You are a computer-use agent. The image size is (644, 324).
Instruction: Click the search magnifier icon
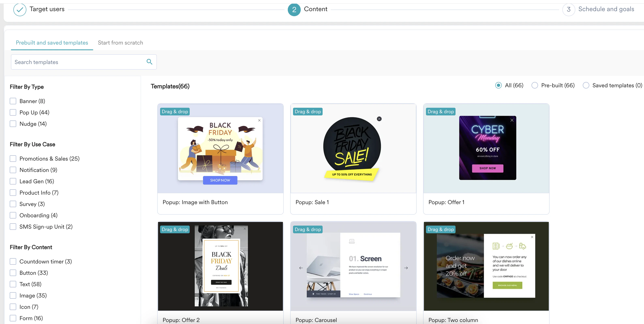pos(149,62)
